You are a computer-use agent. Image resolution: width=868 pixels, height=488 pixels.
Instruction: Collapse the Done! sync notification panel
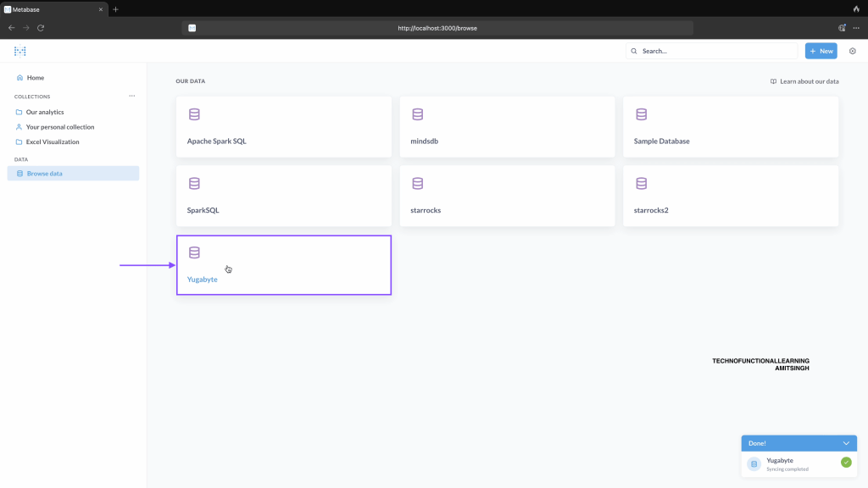[x=845, y=443]
